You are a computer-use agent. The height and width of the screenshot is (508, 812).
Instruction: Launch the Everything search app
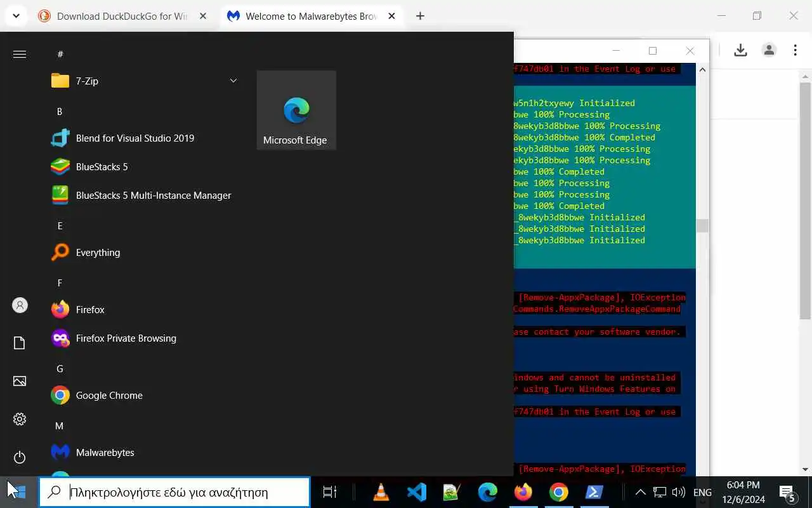point(145,252)
